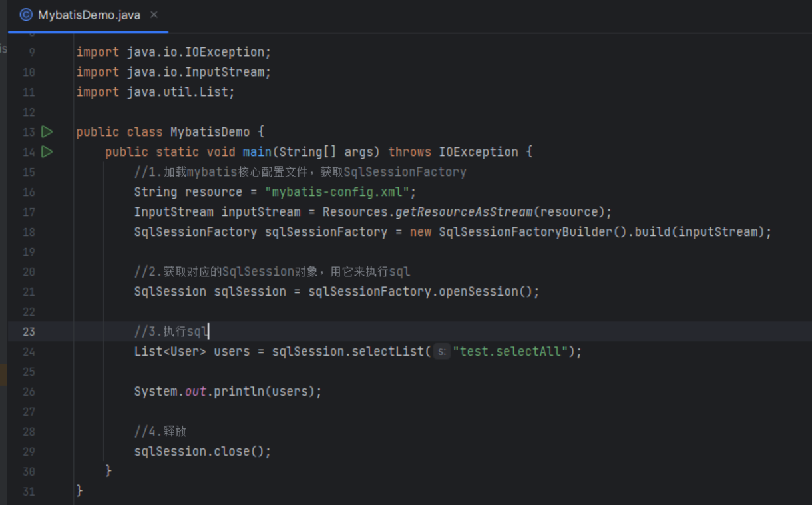Image resolution: width=812 pixels, height=505 pixels.
Task: Click the "s:" parameter hint in selectList
Action: click(442, 352)
